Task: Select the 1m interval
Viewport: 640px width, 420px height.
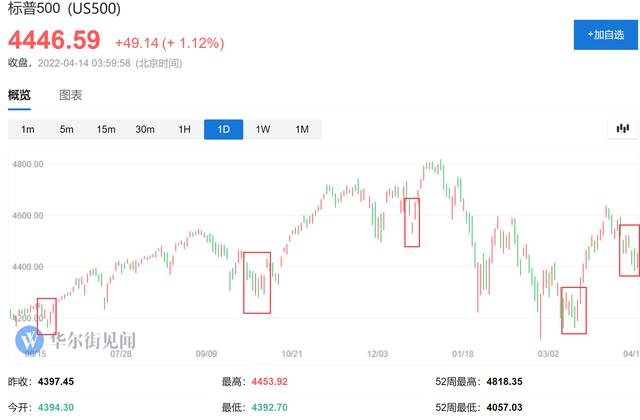Action: [28, 129]
